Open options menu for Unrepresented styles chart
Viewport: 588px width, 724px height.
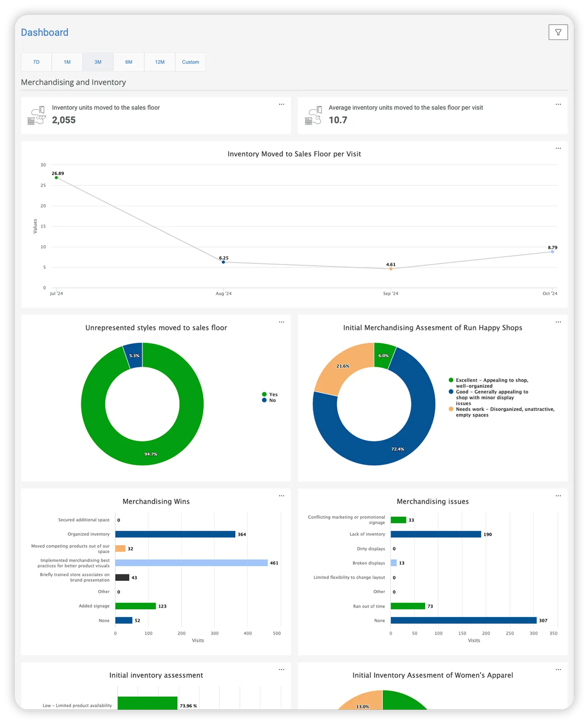click(281, 322)
